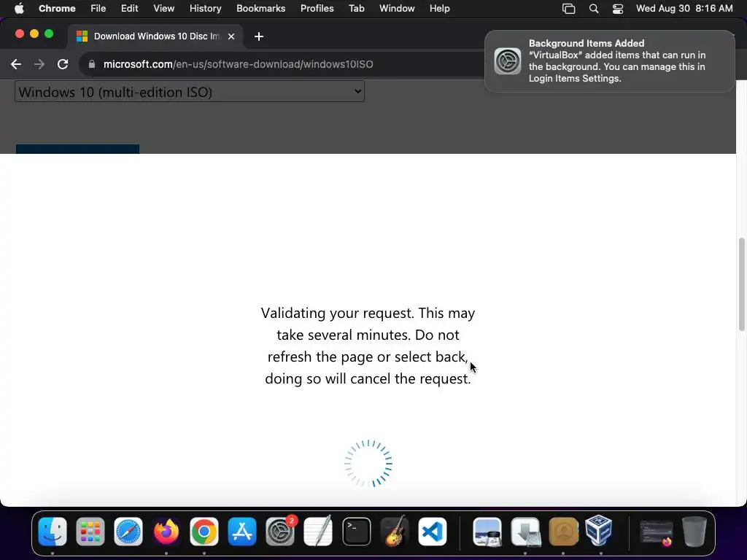Launch Safari from the Dock

tap(128, 532)
